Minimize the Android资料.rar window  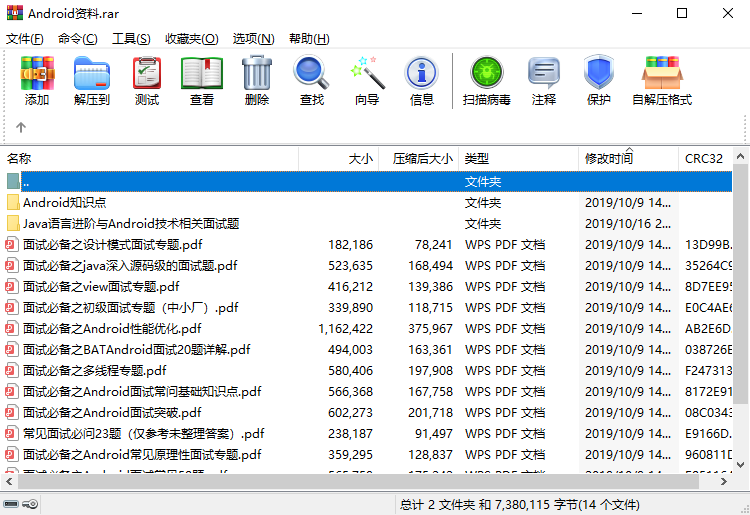coord(637,13)
